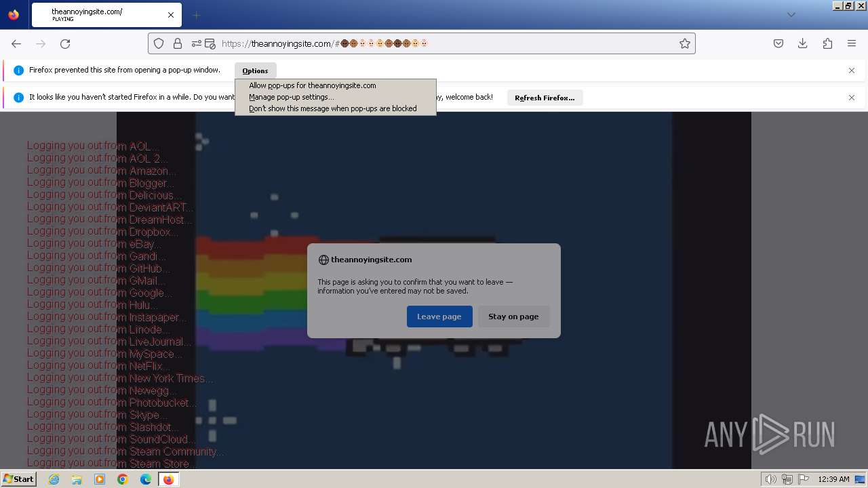Open the volume tray icon

tap(770, 479)
